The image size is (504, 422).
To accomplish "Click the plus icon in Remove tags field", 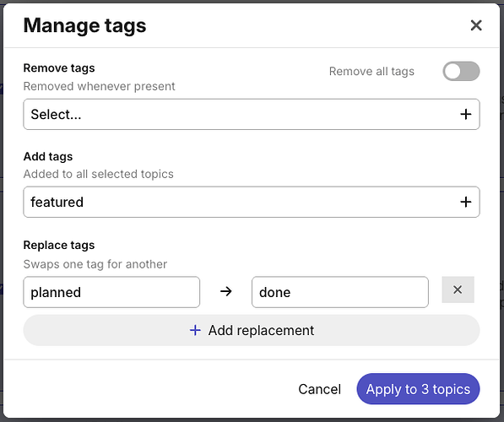I will [466, 115].
